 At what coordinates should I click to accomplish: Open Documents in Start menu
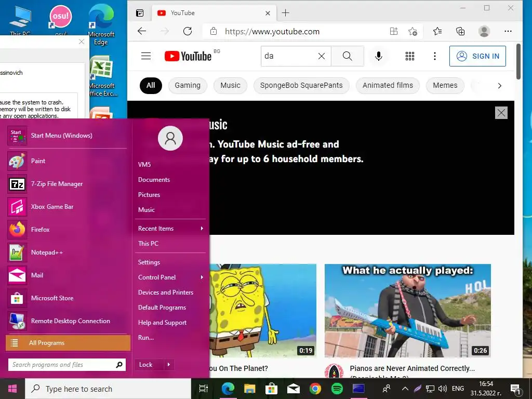click(154, 179)
